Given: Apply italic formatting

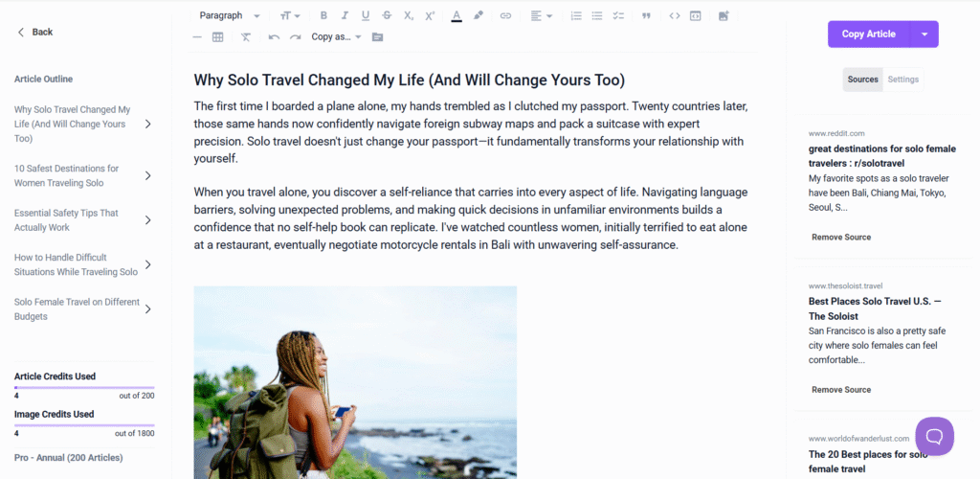Looking at the screenshot, I should pyautogui.click(x=345, y=15).
